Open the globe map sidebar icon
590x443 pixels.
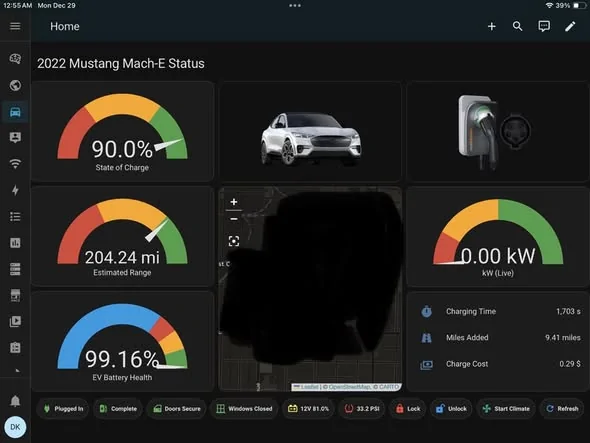click(x=15, y=85)
